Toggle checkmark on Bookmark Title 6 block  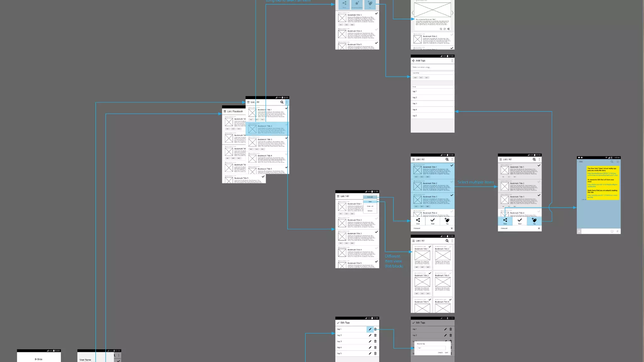(x=450, y=300)
